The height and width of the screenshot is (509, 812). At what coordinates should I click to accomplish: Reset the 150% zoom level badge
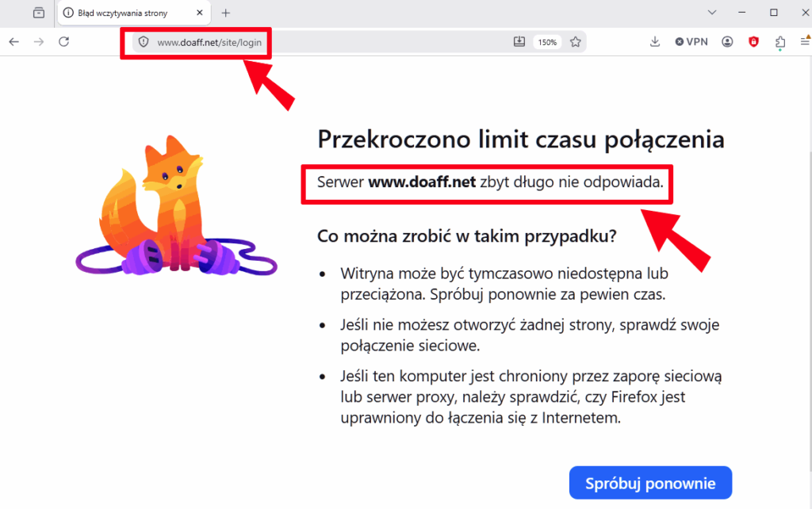(x=547, y=43)
